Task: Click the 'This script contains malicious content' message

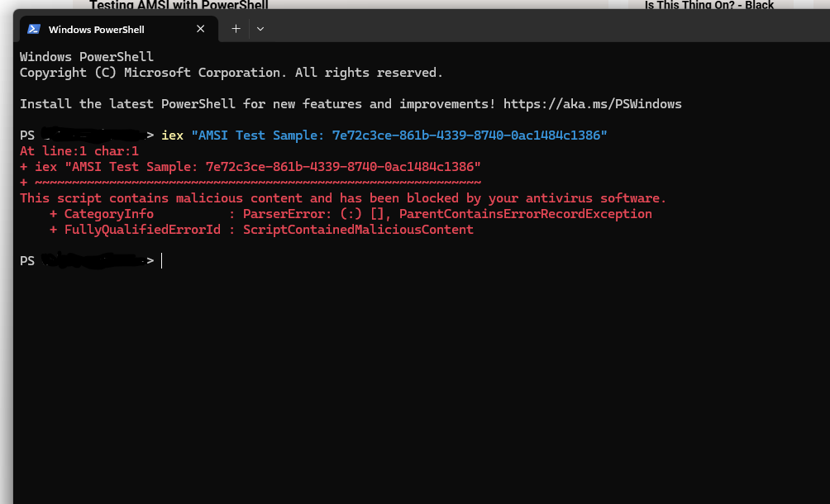Action: [343, 198]
